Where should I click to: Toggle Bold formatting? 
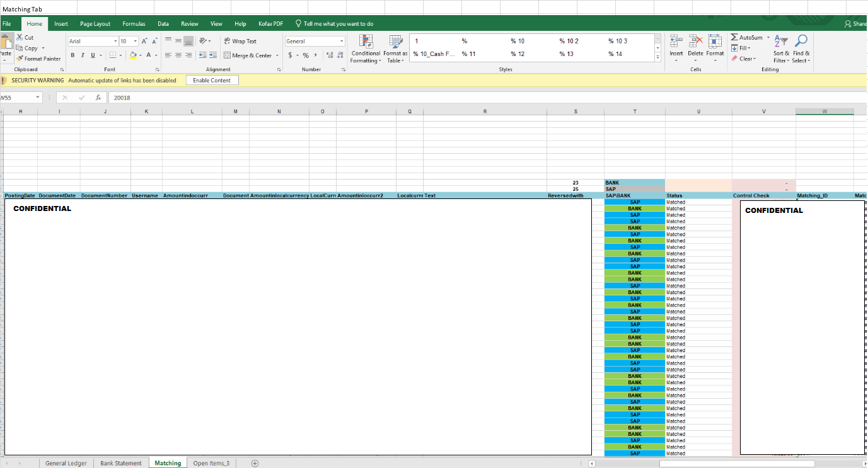pos(73,55)
